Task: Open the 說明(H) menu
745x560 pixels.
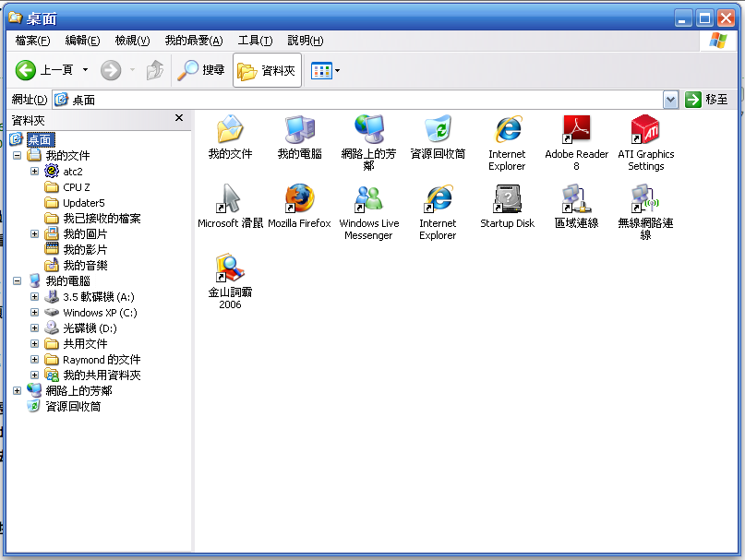Action: pos(306,41)
